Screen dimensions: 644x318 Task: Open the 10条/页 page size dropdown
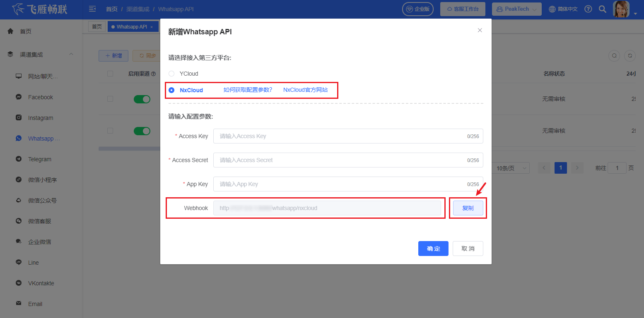(x=511, y=168)
